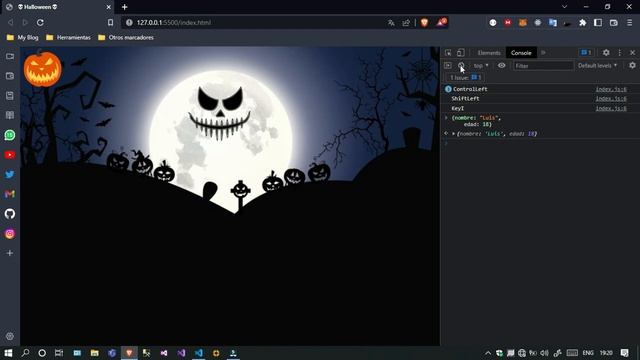Screen dimensions: 640x360
Task: Open the Default levels dropdown
Action: click(x=597, y=65)
